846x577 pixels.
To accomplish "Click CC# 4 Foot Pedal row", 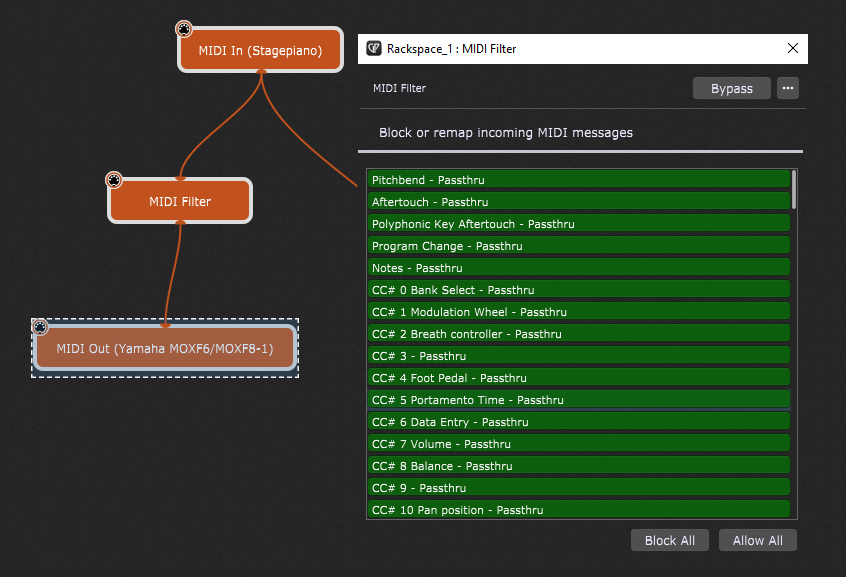I will [579, 378].
